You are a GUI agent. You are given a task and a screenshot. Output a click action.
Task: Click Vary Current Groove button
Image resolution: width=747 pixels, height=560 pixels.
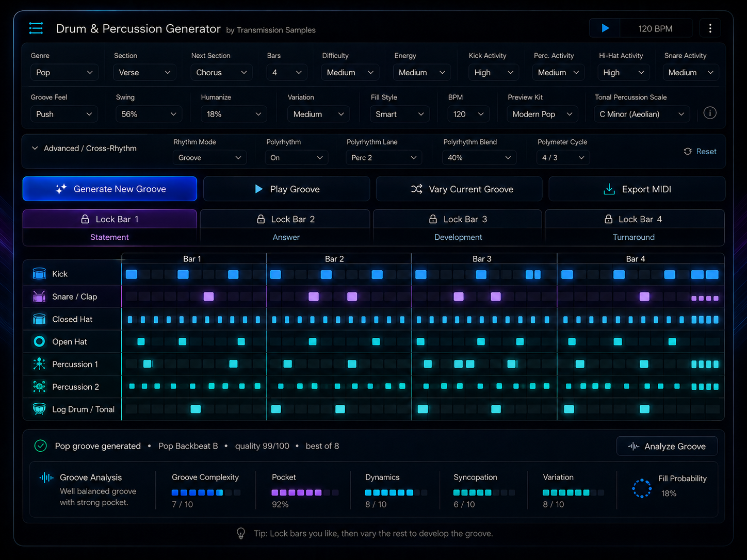point(459,189)
